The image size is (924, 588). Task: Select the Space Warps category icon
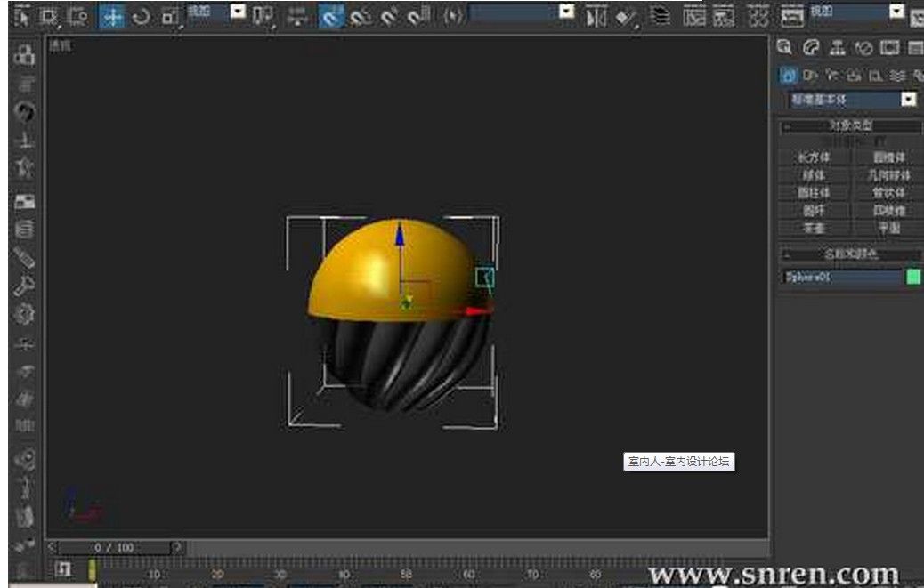[897, 76]
